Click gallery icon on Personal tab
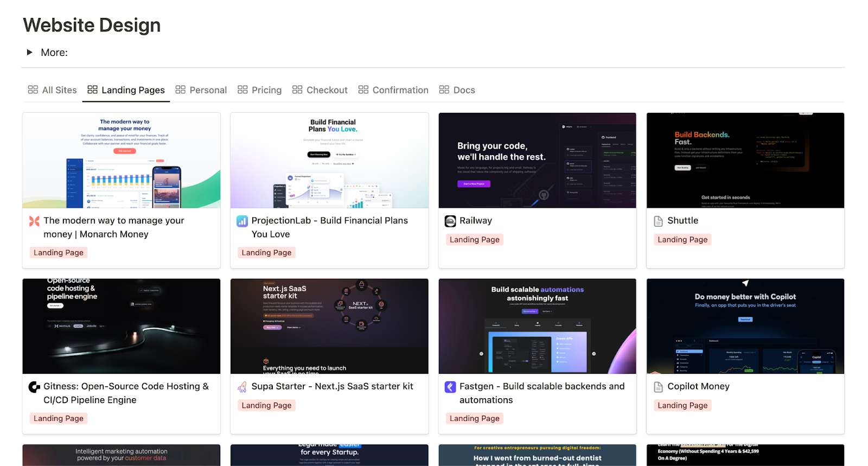The width and height of the screenshot is (868, 466). point(181,90)
